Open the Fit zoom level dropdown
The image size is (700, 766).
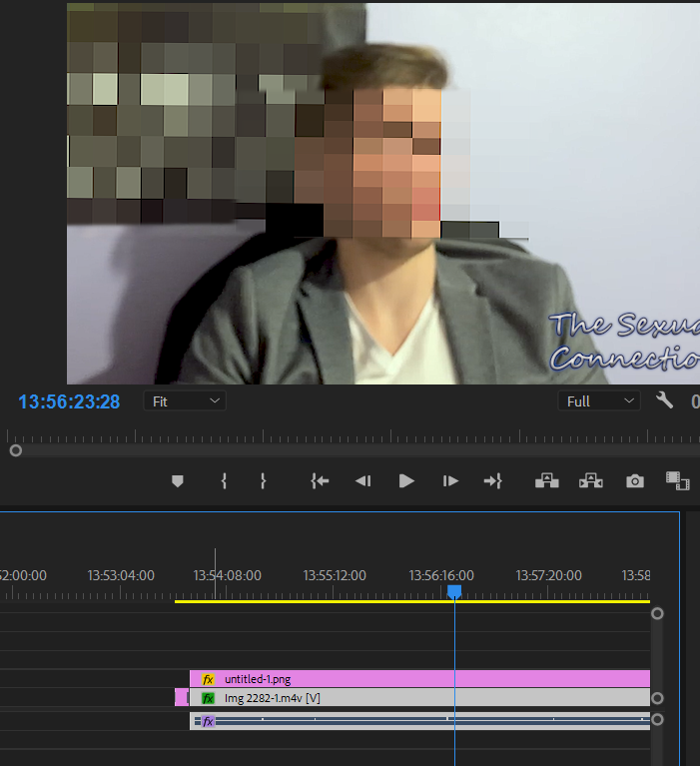(x=185, y=401)
